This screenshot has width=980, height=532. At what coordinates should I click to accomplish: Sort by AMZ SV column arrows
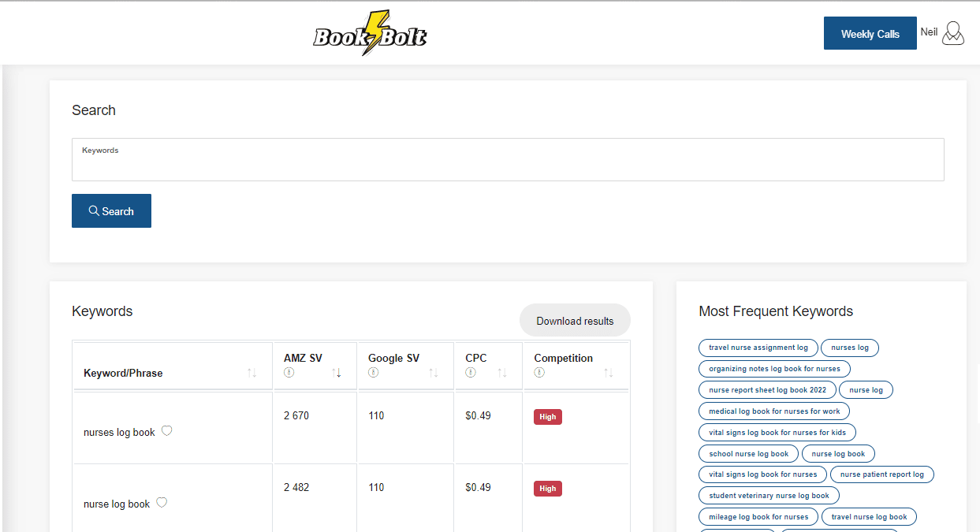tap(337, 373)
